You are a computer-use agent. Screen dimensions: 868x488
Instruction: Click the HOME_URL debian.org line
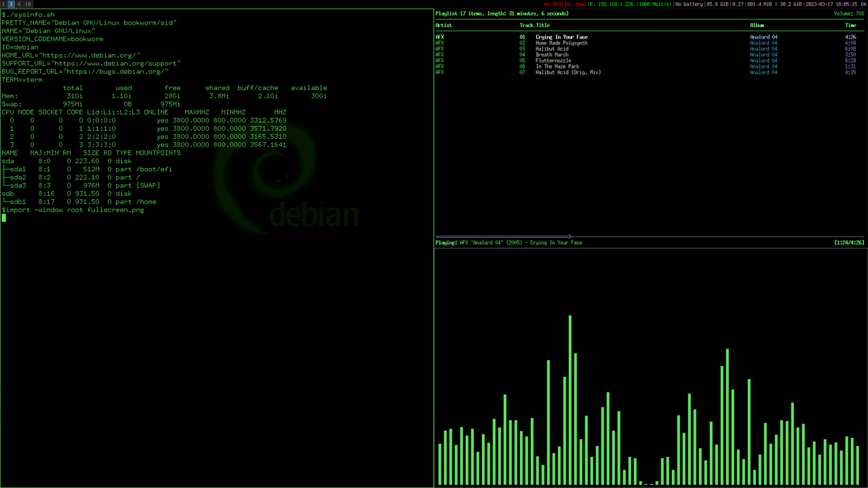pyautogui.click(x=71, y=55)
